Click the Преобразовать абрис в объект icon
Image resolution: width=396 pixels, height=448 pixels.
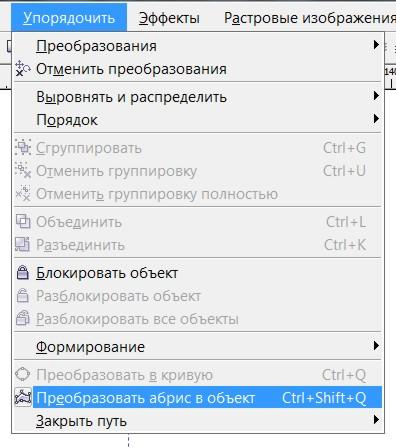(x=23, y=397)
